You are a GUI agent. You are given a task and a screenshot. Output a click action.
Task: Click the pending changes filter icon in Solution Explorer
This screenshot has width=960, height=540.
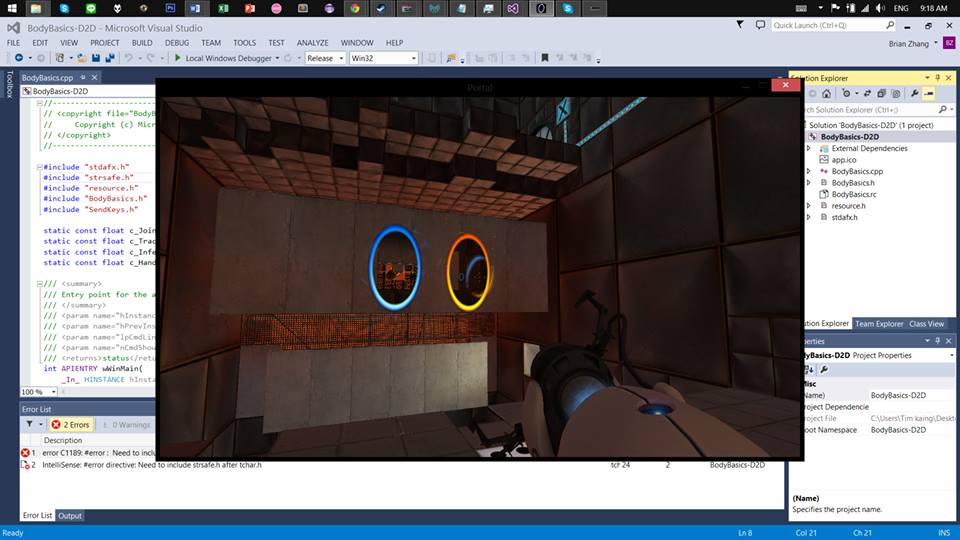[x=847, y=94]
